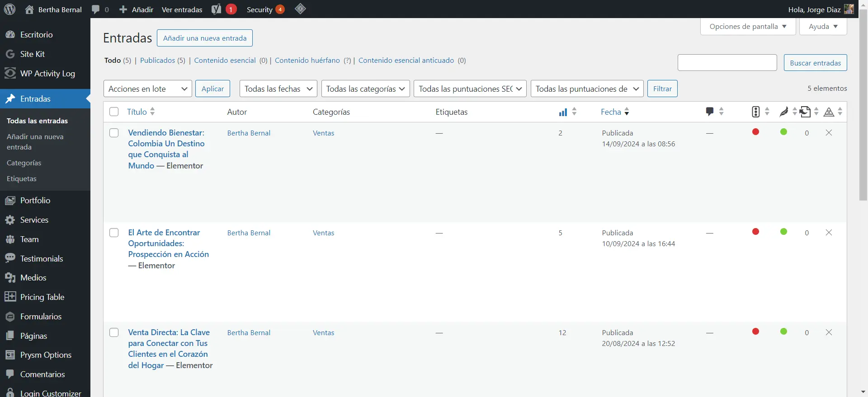Open Portfolio in the sidebar menu
This screenshot has height=397, width=868.
pyautogui.click(x=35, y=200)
